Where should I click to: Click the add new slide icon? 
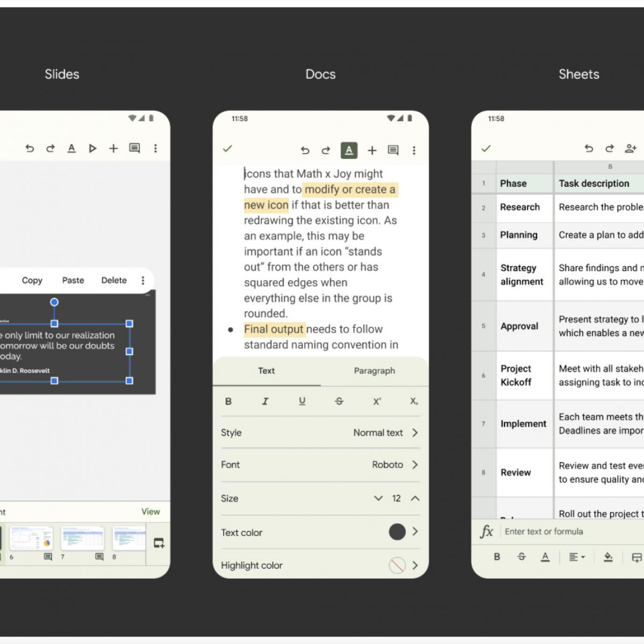click(159, 543)
